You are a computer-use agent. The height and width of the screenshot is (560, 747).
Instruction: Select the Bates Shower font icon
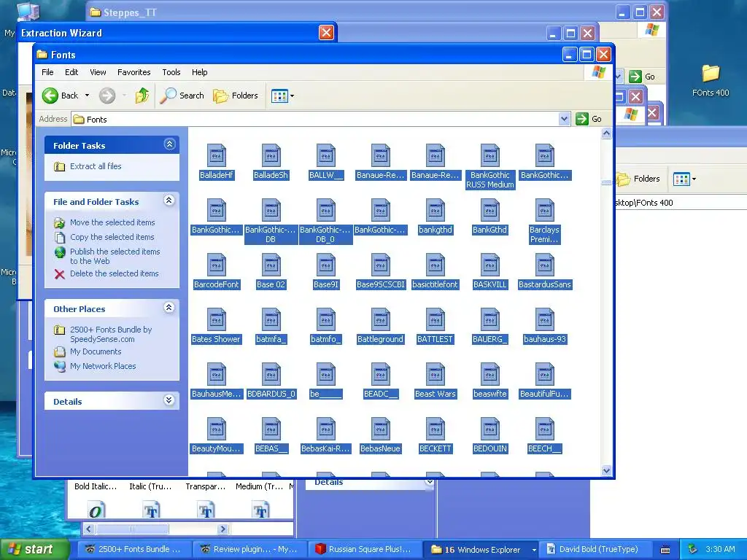pos(216,319)
